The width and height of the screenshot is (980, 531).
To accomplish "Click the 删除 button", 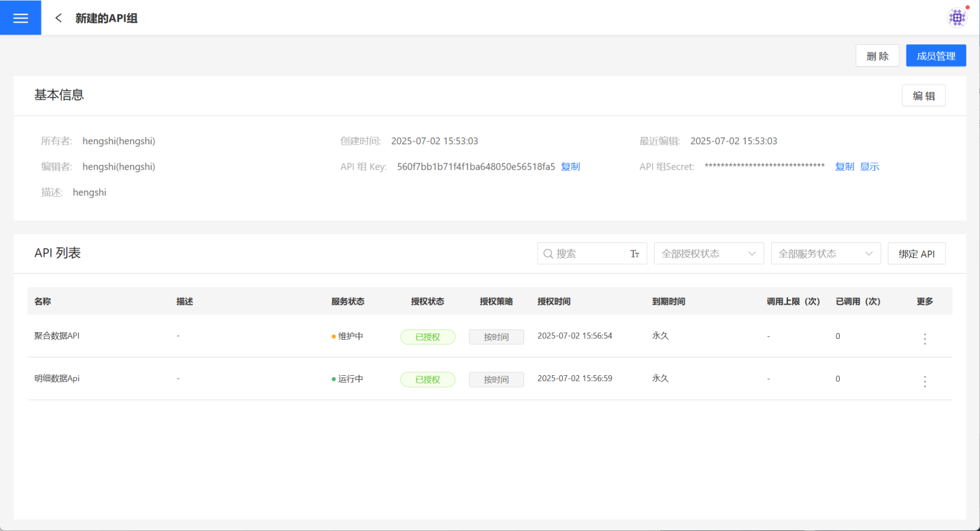I will pos(877,56).
